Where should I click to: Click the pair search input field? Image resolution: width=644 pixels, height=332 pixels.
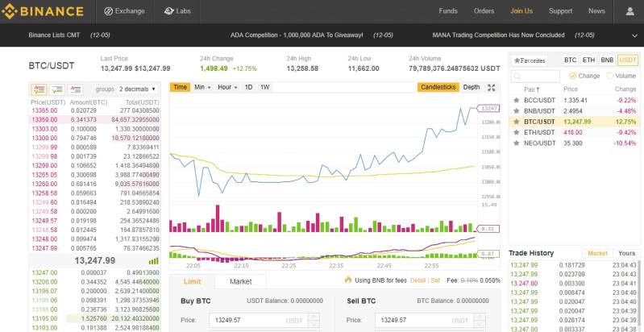point(535,77)
